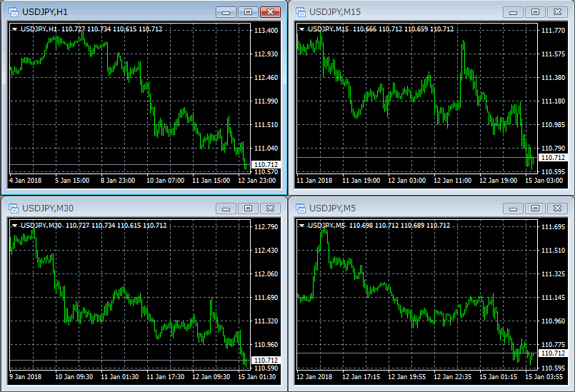Close the USDJPY,M5 chart window

pyautogui.click(x=557, y=208)
